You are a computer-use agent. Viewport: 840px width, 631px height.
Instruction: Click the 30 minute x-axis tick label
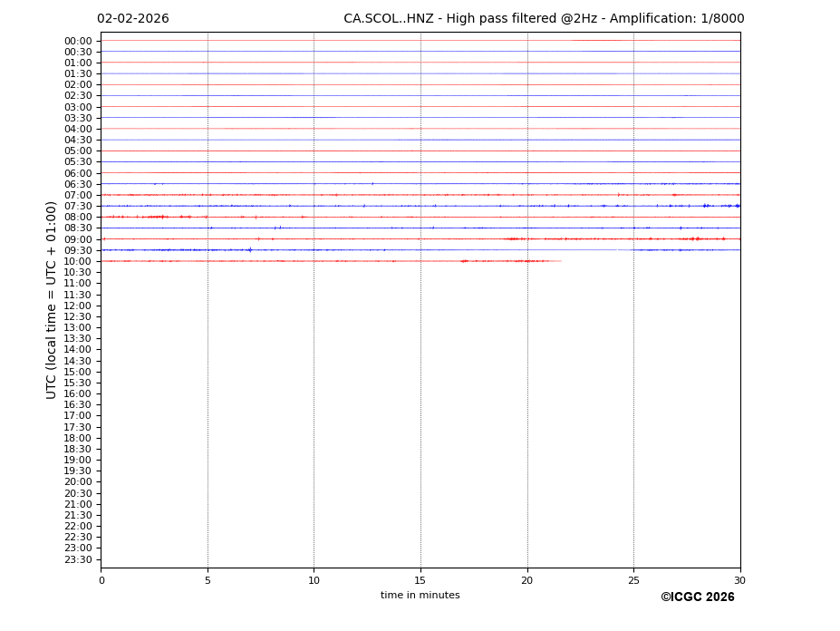tap(739, 580)
